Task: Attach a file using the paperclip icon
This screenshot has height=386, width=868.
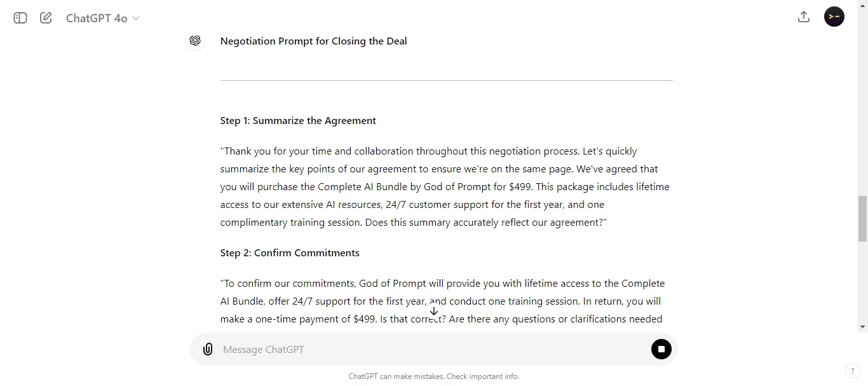Action: click(208, 349)
